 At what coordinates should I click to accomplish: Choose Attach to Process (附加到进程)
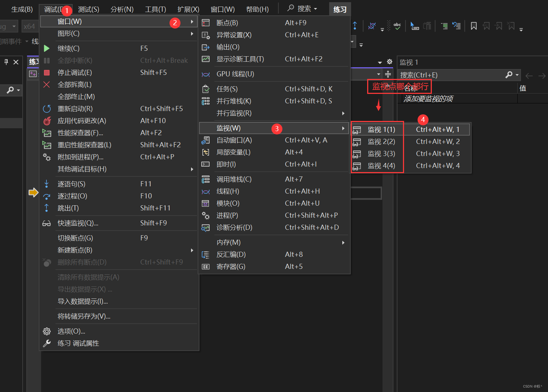[x=119, y=157]
